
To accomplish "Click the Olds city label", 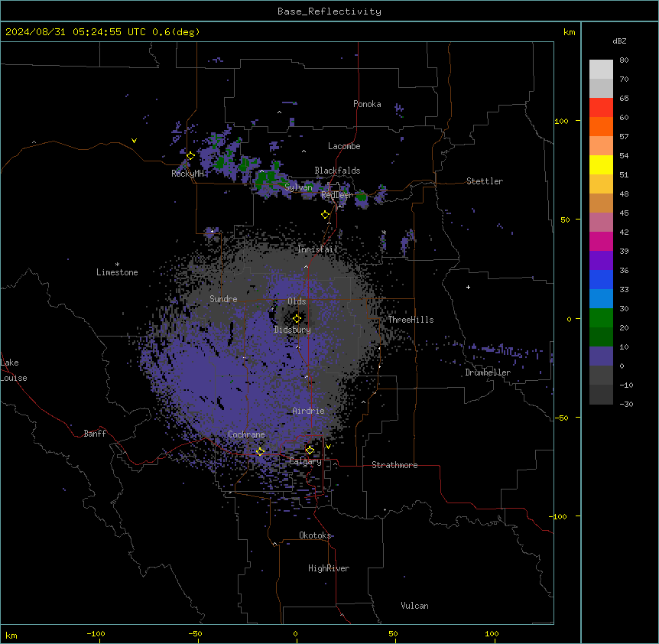I will tap(297, 301).
